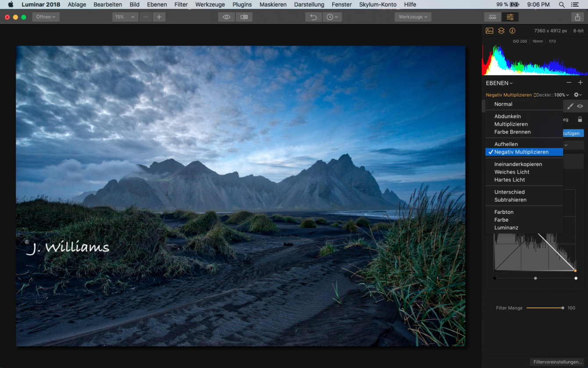Screen dimensions: 588x368
Task: Open the Ebenen menu in menu bar
Action: coord(157,4)
